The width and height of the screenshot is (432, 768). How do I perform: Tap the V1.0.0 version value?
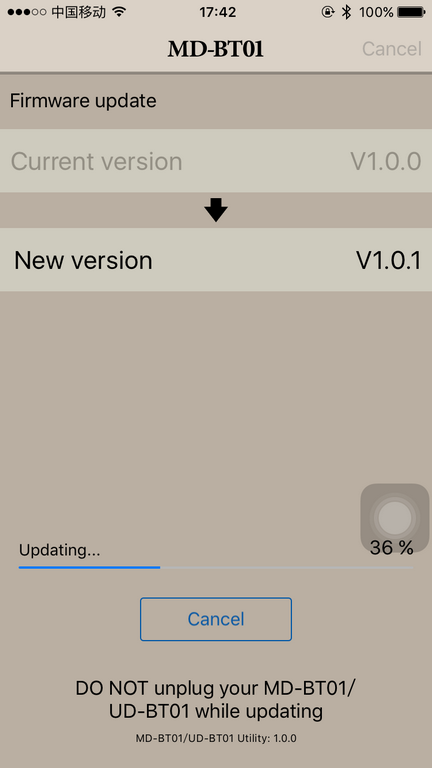tap(386, 161)
